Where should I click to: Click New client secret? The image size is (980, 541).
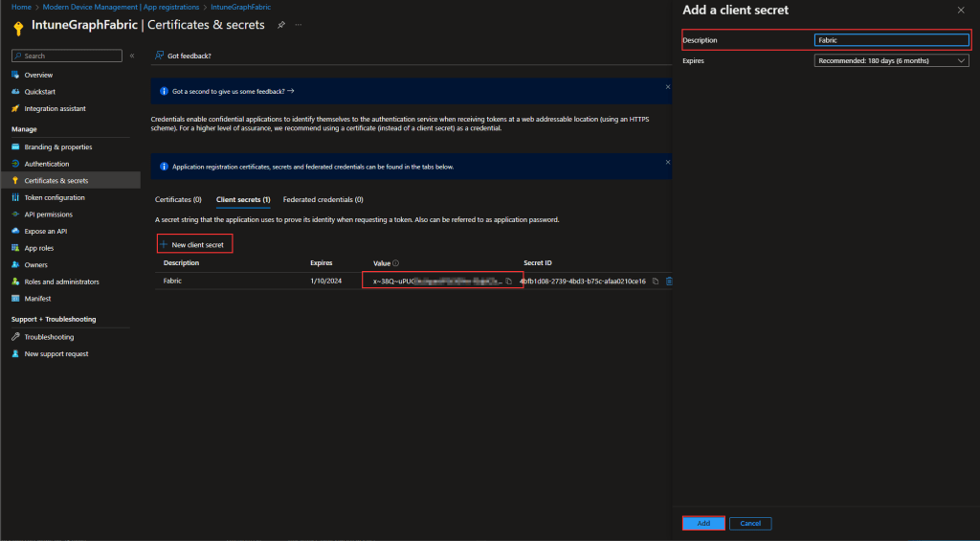point(195,245)
